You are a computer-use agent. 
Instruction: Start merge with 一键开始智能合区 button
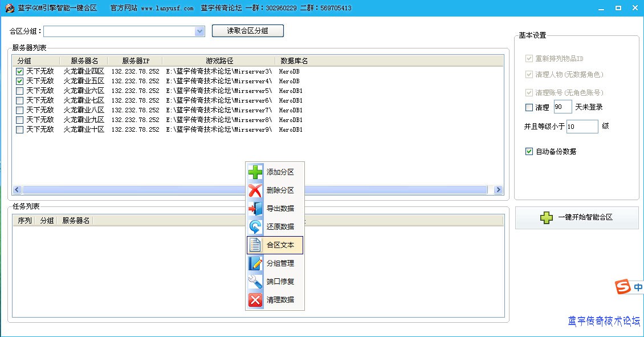pyautogui.click(x=577, y=218)
